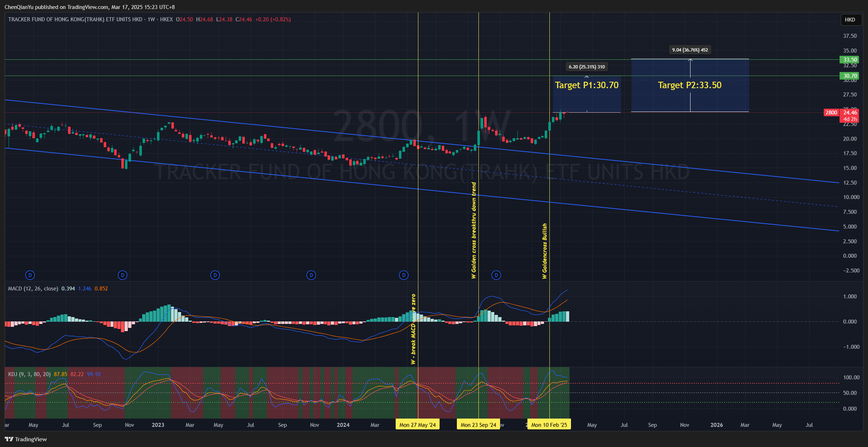Image resolution: width=868 pixels, height=447 pixels.
Task: Click the dividend marker near May 2023
Action: click(215, 275)
